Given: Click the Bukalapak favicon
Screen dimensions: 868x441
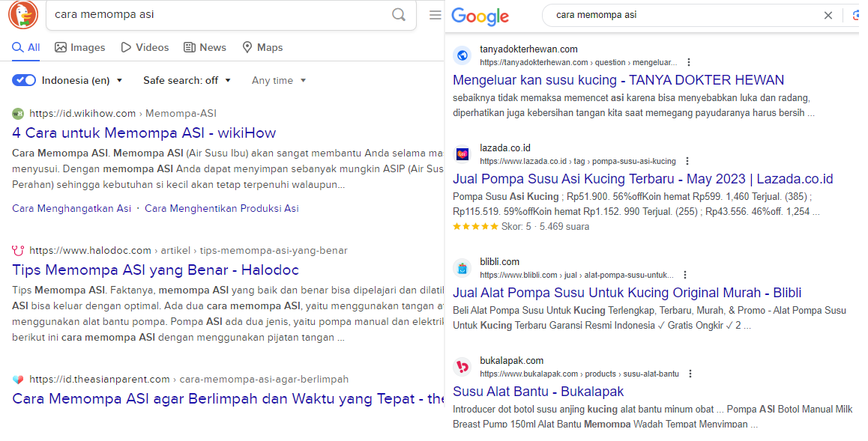Looking at the screenshot, I should 462,367.
